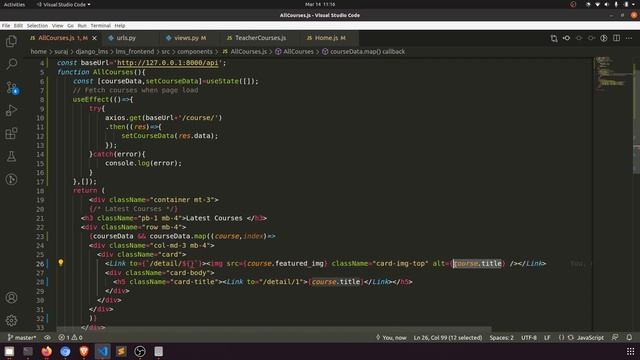
Task: Launch Firefox from the dock
Action: click(47, 351)
